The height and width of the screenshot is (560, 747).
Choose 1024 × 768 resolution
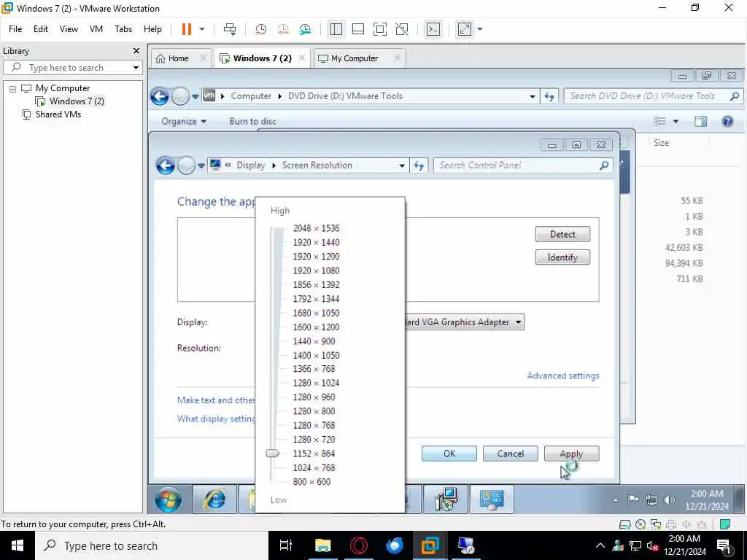(x=314, y=468)
